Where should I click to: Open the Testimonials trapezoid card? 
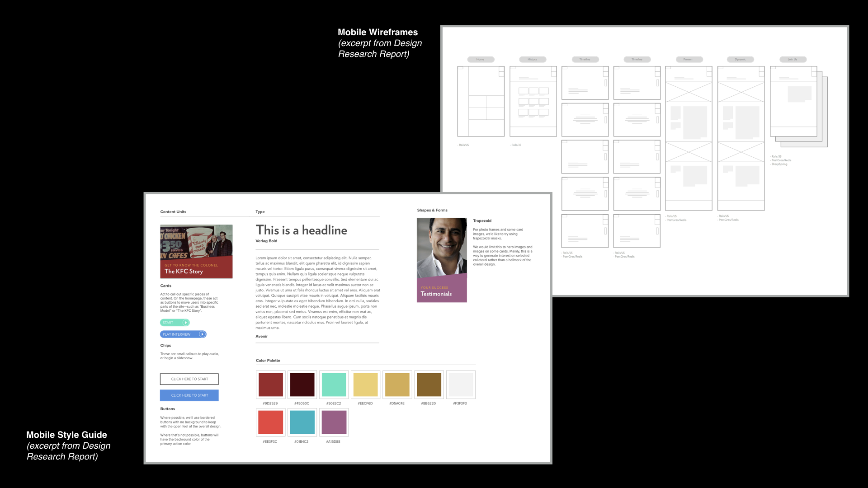(442, 260)
